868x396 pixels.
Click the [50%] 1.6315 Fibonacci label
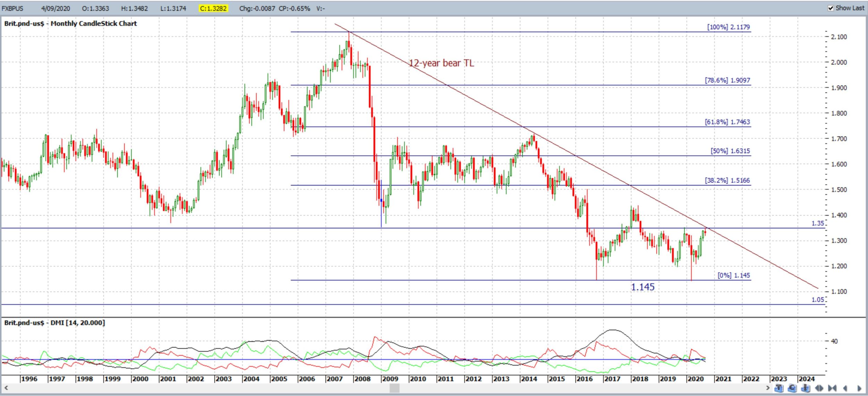pos(730,151)
